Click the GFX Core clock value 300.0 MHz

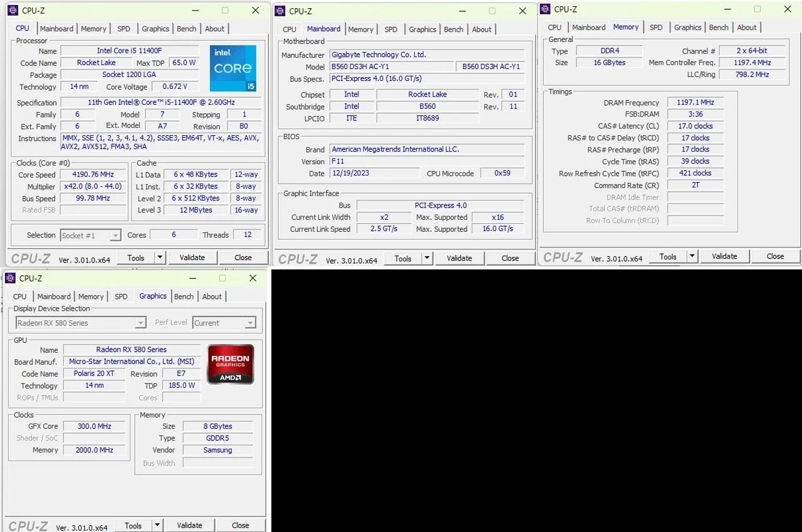[94, 426]
